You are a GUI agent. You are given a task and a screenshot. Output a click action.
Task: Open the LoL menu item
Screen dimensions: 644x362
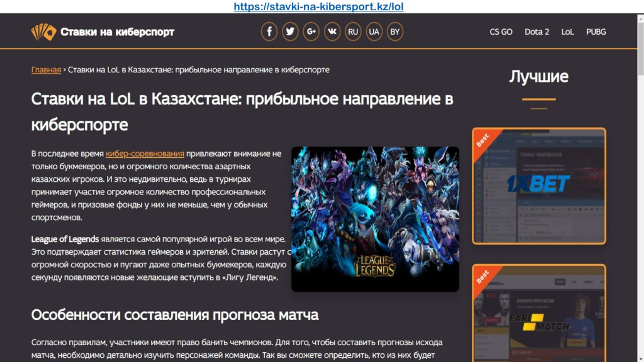(x=568, y=32)
